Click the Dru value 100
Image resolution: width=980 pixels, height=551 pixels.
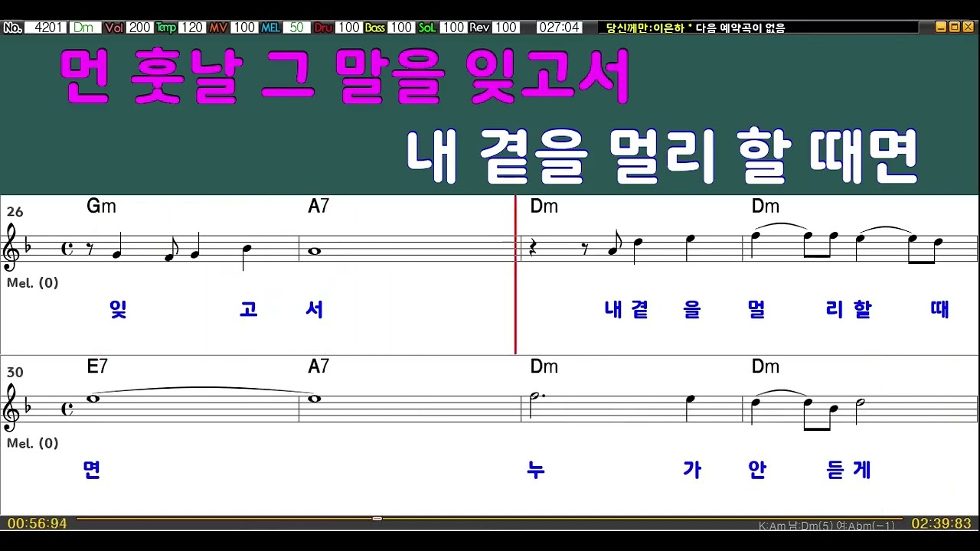[x=348, y=28]
